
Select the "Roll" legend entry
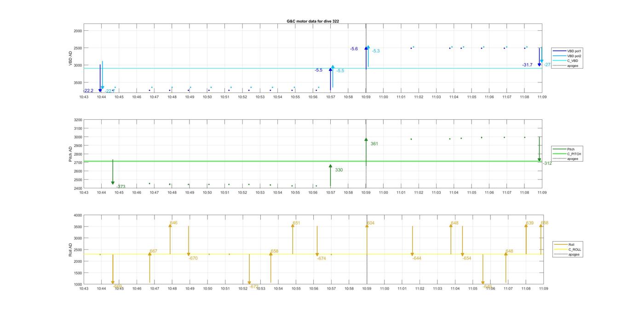564,244
